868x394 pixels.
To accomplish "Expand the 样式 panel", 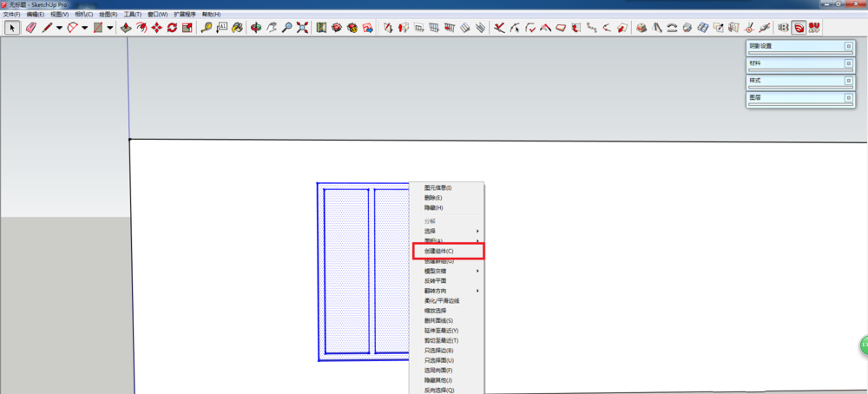I will coord(849,81).
